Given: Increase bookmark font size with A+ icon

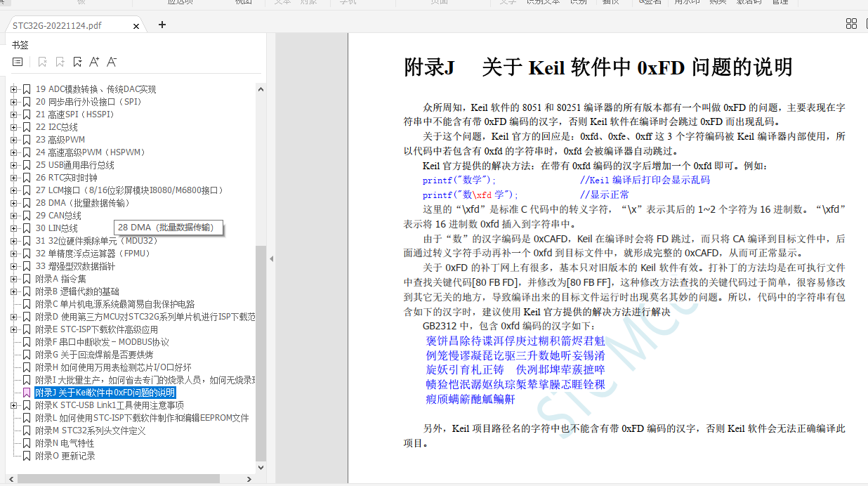Looking at the screenshot, I should coord(94,62).
